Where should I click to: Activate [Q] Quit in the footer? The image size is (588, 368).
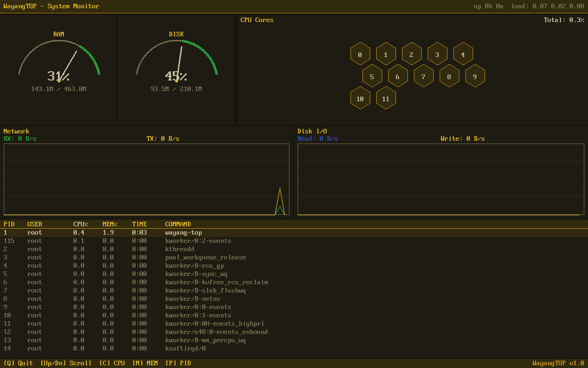[x=18, y=362]
